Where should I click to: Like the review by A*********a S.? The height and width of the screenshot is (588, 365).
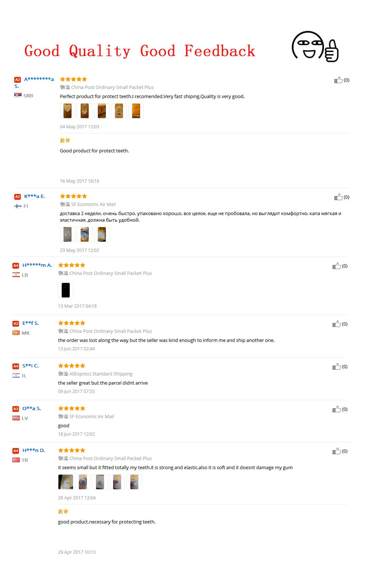tap(338, 80)
